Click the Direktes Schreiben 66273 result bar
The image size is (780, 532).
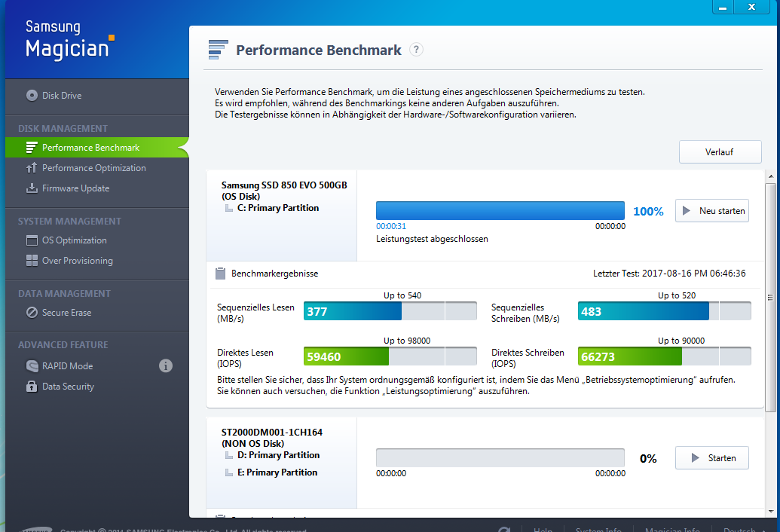[x=664, y=356]
